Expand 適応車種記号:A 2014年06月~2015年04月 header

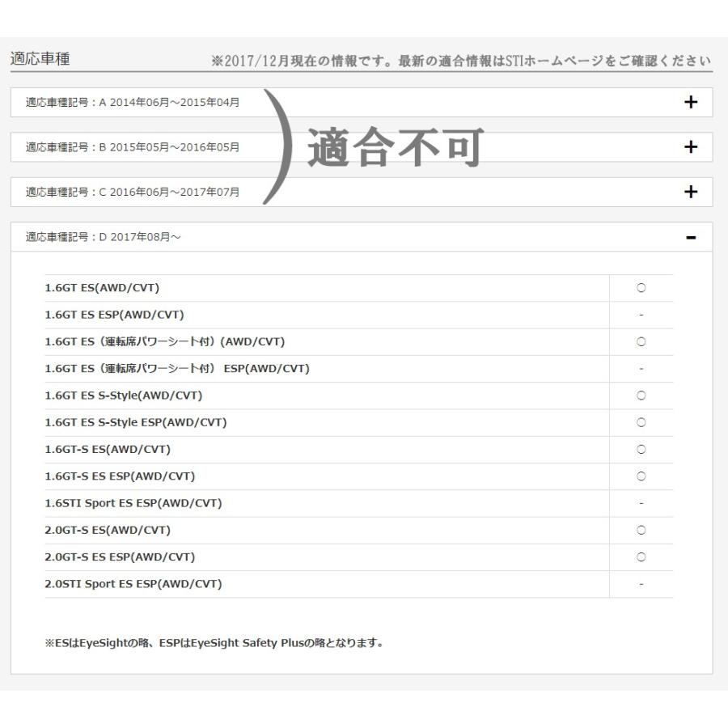coord(133,102)
